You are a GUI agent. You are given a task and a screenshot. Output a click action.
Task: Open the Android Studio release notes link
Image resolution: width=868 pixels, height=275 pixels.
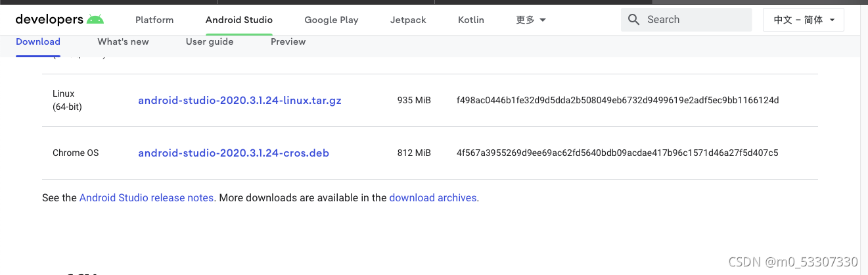pos(147,197)
